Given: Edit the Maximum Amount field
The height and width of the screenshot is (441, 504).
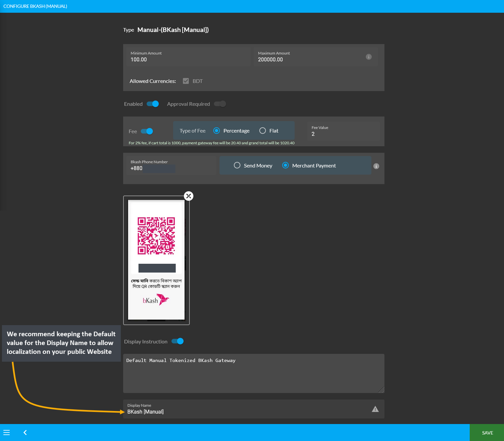Looking at the screenshot, I should [x=316, y=57].
